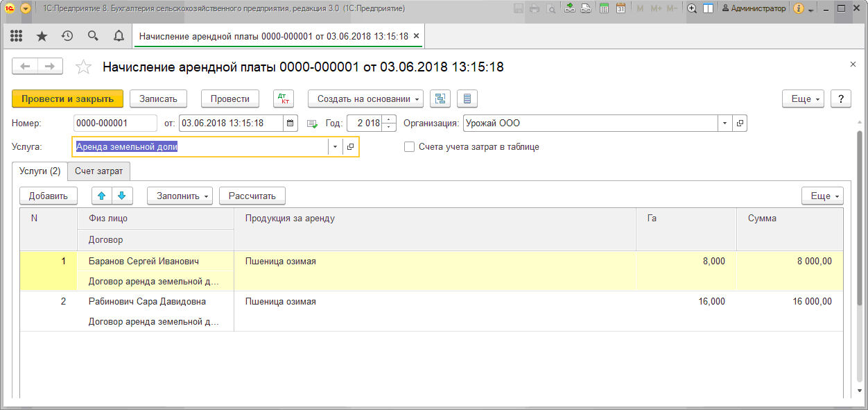The width and height of the screenshot is (868, 410).
Task: Add document to favorites star
Action: 83,67
